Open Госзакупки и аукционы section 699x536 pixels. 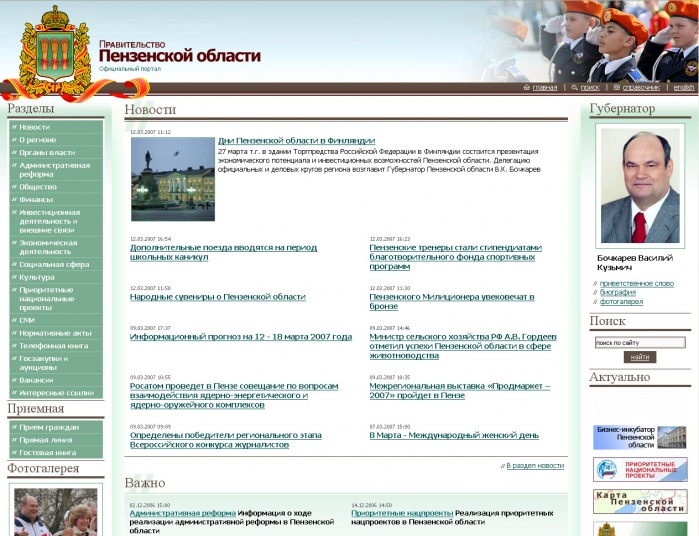coord(56,363)
